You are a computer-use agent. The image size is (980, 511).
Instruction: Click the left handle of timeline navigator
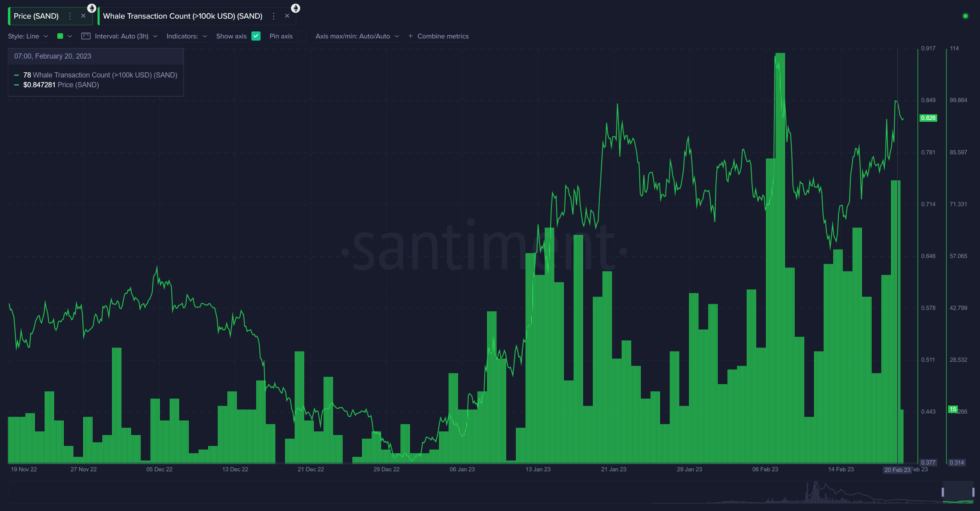[x=943, y=492]
